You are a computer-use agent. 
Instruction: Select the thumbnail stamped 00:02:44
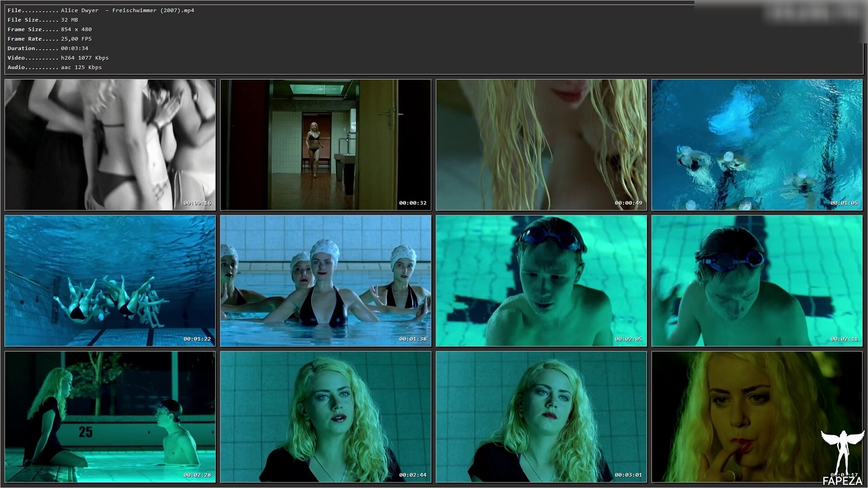pos(325,417)
